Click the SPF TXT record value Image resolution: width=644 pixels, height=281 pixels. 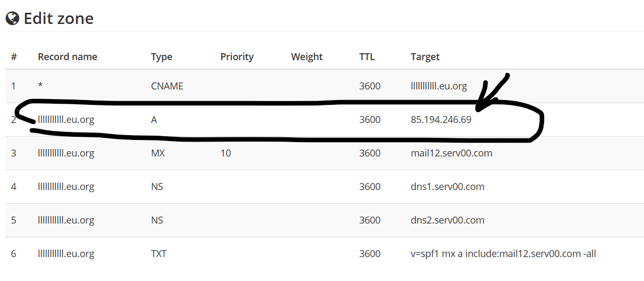coord(504,254)
